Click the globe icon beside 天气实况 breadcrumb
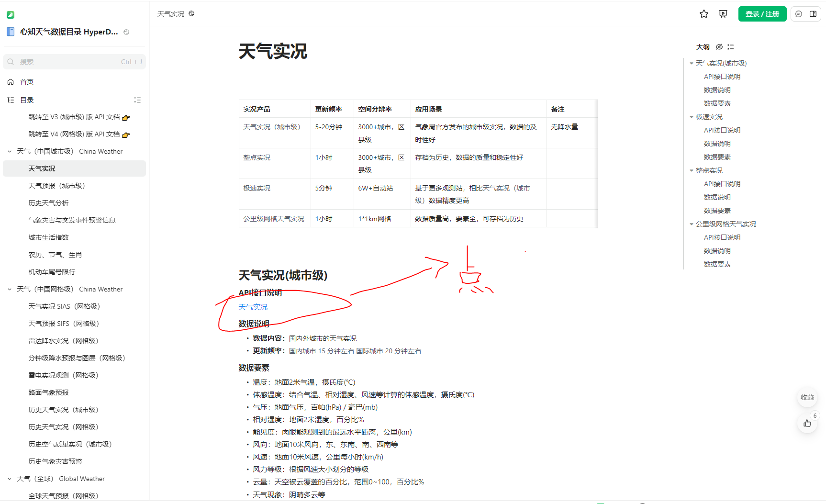 [191, 14]
